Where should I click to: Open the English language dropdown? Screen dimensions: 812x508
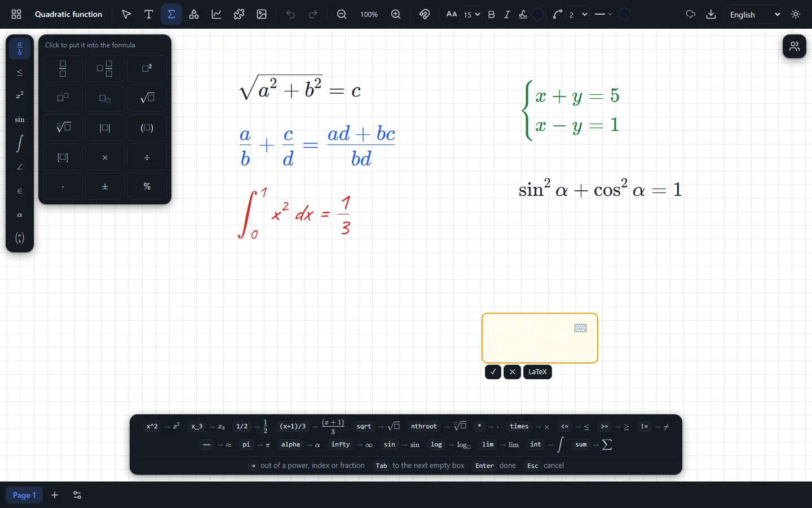[754, 15]
